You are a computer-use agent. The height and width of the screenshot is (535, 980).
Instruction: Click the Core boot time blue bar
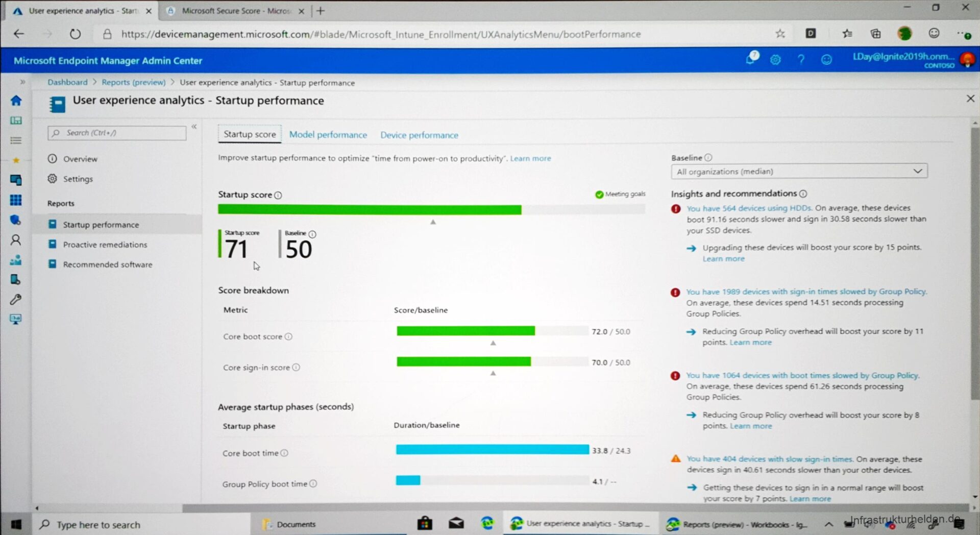[x=492, y=450]
